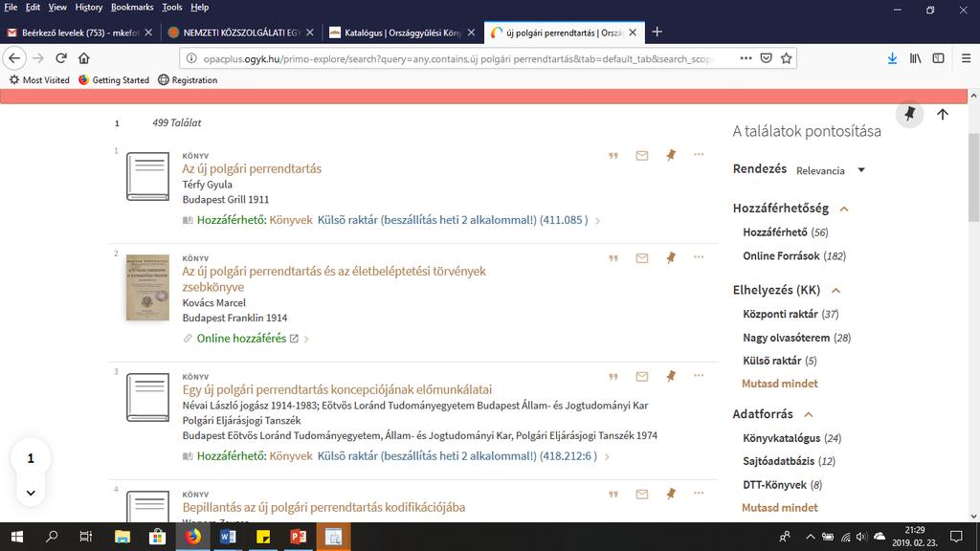Open Firefox hamburger menu
The width and height of the screenshot is (980, 551).
[x=967, y=58]
